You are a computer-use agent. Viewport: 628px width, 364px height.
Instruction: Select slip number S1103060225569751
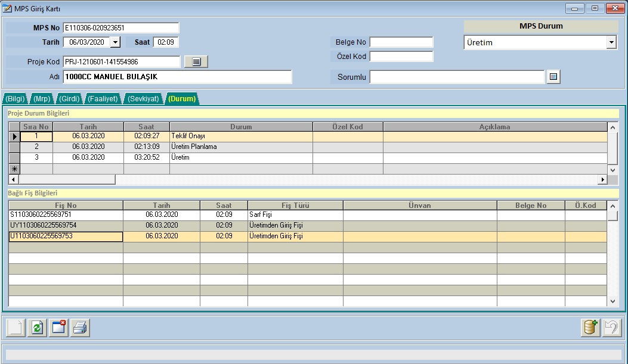pos(66,215)
